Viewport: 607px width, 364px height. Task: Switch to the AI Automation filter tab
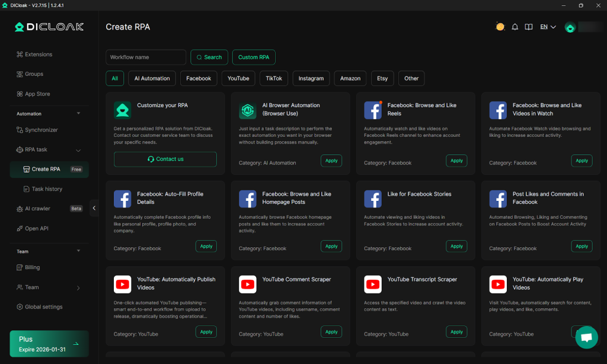tap(152, 78)
